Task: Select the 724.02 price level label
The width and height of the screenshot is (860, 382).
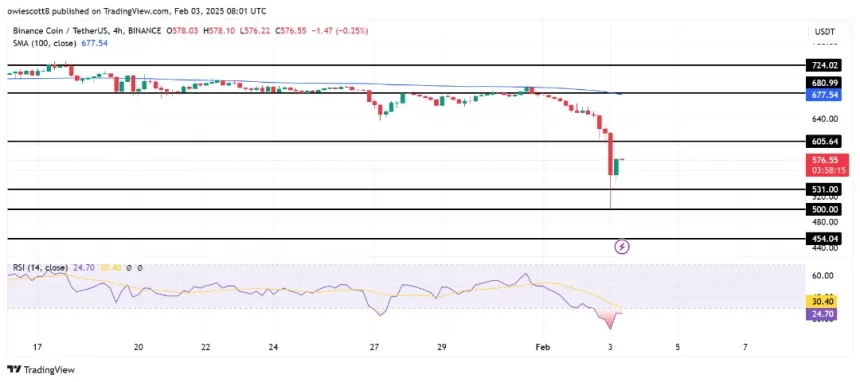Action: click(824, 65)
